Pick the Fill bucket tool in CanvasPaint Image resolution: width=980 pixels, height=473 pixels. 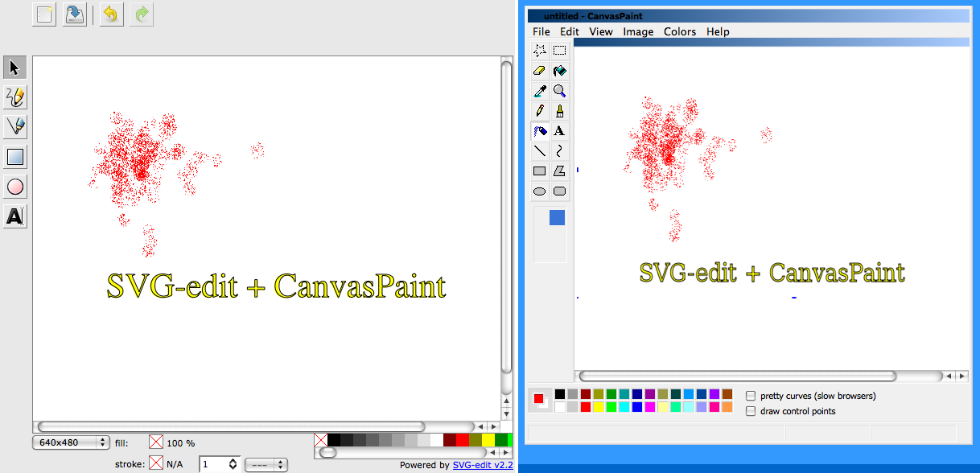pos(559,70)
